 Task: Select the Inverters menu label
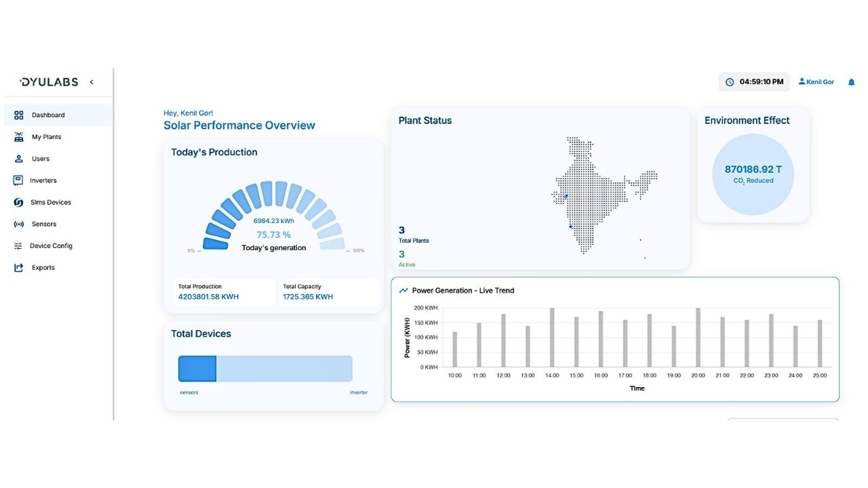tap(43, 180)
